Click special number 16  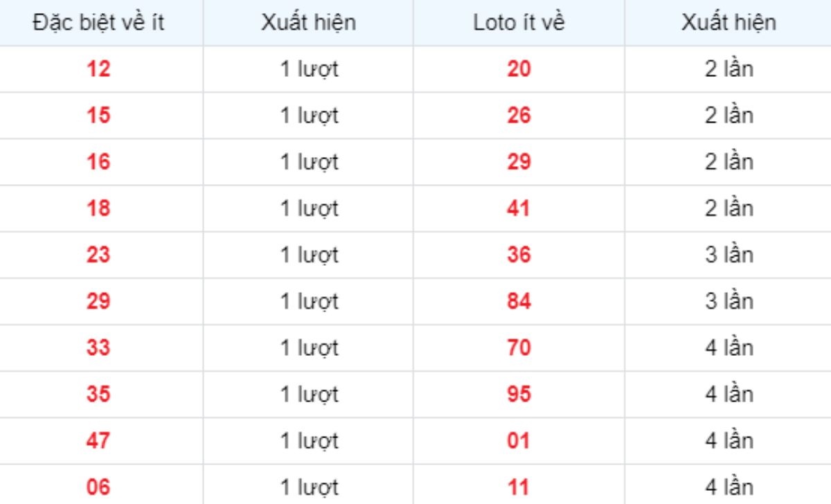[98, 161]
